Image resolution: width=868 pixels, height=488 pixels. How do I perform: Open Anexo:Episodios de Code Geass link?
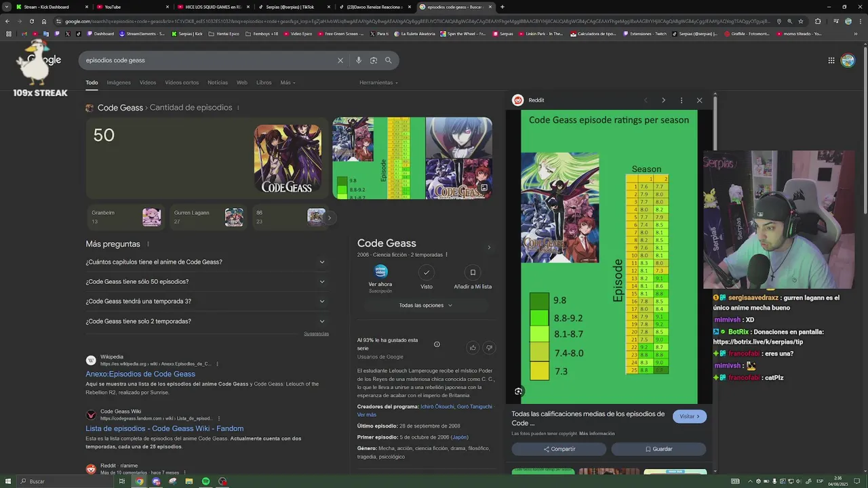(140, 374)
